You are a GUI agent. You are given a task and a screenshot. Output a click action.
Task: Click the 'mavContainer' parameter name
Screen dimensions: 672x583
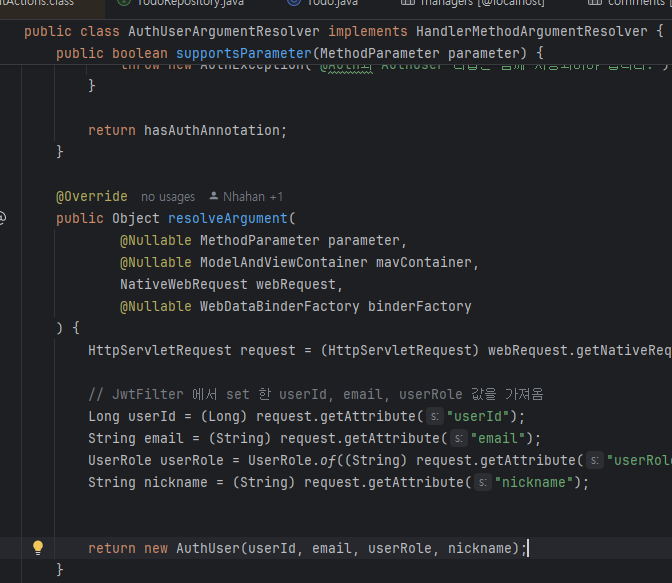pyautogui.click(x=423, y=262)
